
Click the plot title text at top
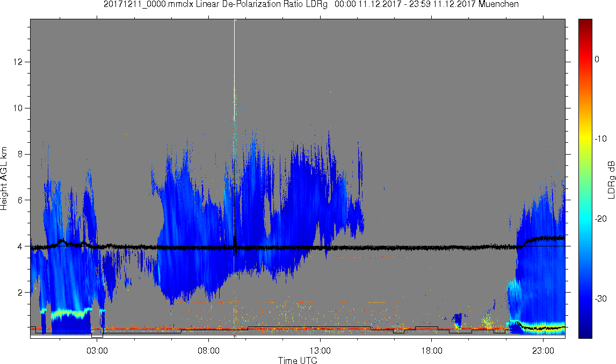(311, 4)
